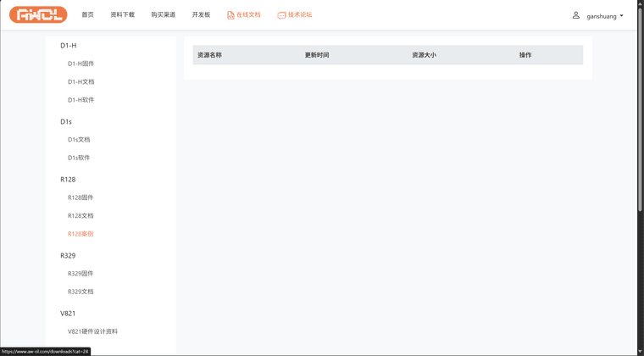Open the 资料下载 menu item

[122, 14]
